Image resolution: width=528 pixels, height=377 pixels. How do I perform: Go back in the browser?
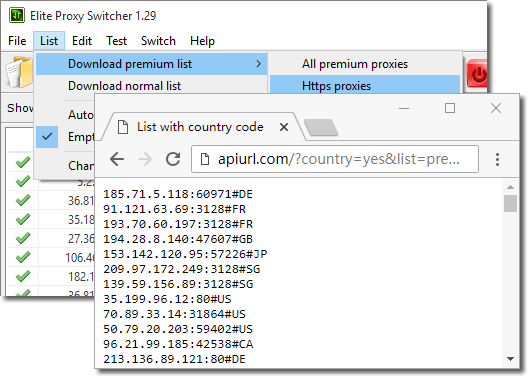click(117, 159)
